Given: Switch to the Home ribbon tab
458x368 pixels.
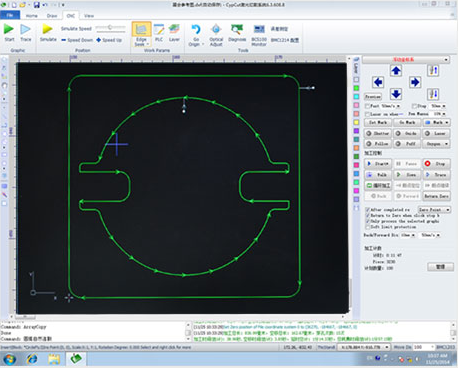Looking at the screenshot, I should [x=32, y=16].
